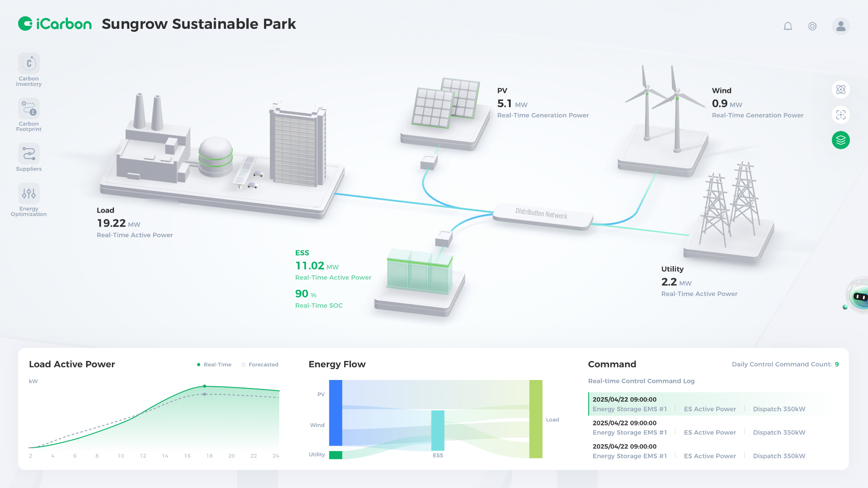The height and width of the screenshot is (488, 868).
Task: Open the Carbon Inventory sidebar icon
Action: coord(29,64)
